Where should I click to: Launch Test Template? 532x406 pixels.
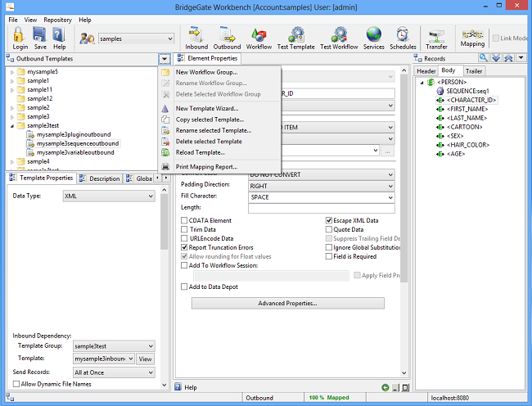[295, 38]
